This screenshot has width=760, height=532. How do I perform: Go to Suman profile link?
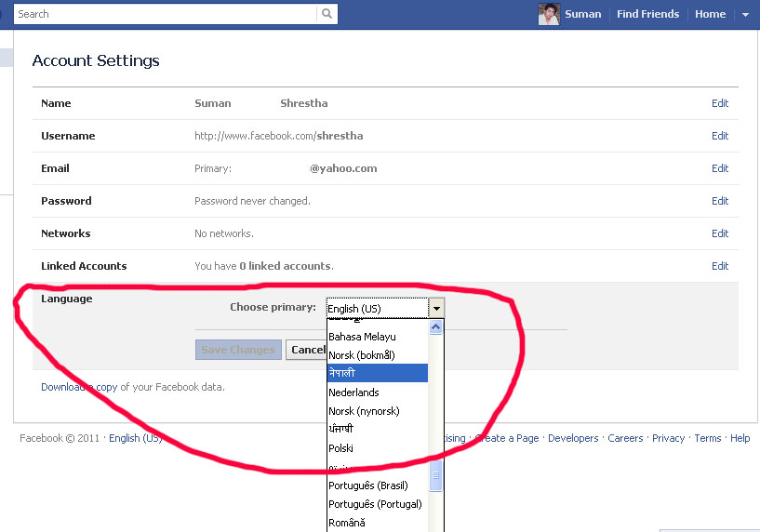(582, 14)
